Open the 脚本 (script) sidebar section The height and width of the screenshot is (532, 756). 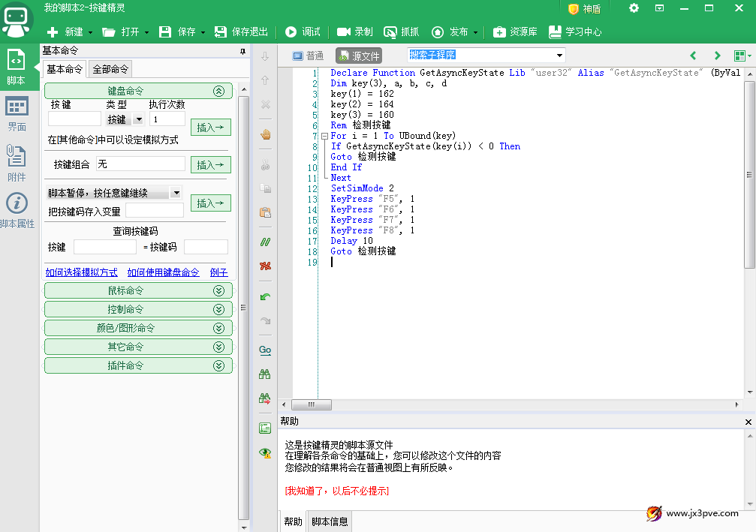[17, 67]
